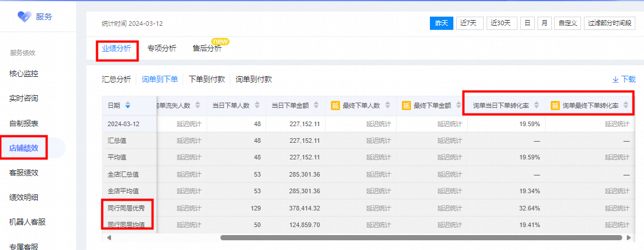Open 机器人客服 in sidebar
This screenshot has width=644, height=250.
coord(27,222)
